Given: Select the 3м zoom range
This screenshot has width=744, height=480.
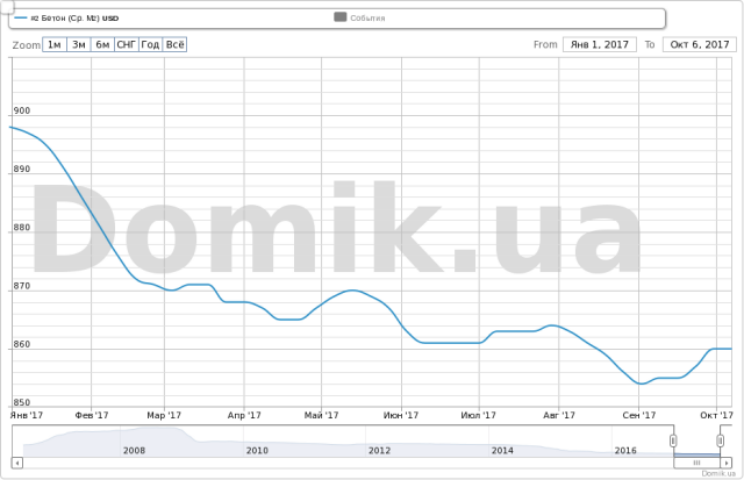Looking at the screenshot, I should pyautogui.click(x=78, y=45).
